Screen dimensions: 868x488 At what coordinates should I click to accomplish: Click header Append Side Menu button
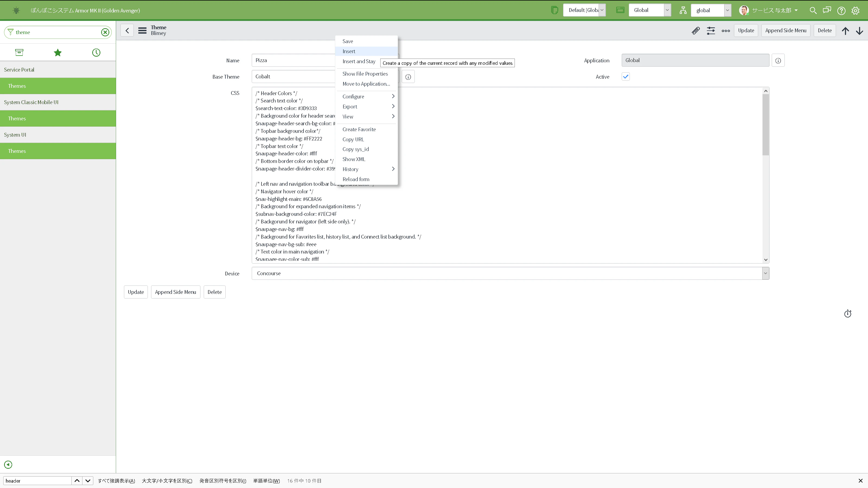[x=786, y=30]
